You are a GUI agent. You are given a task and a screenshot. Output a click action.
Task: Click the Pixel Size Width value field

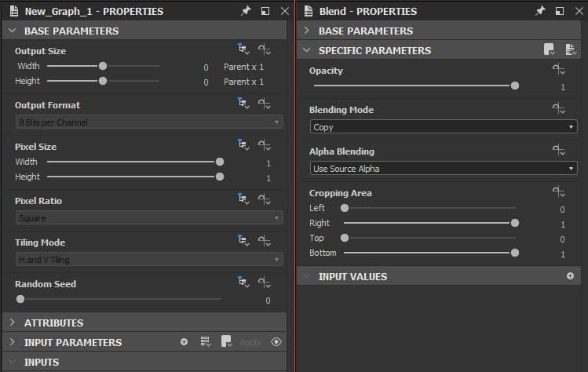pos(268,163)
